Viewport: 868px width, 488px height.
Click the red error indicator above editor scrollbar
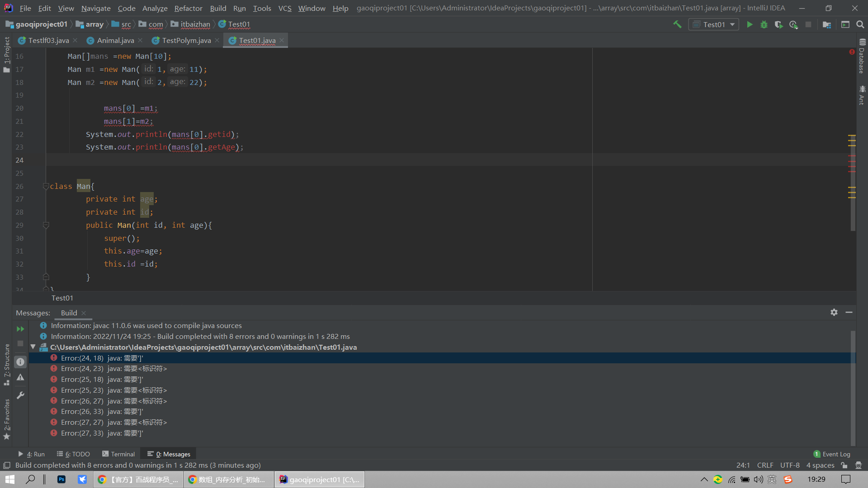click(x=852, y=52)
